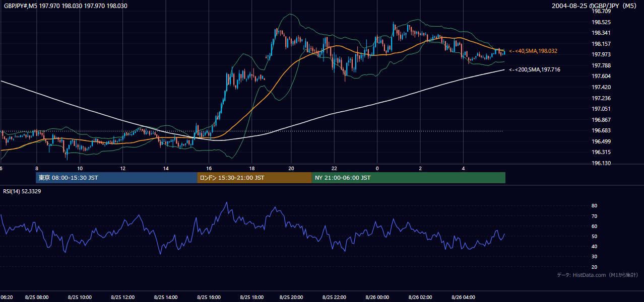644x302 pixels.
Task: Click the chart title 2004-08-25 のGBP/JPY (M5)
Action: coord(595,6)
